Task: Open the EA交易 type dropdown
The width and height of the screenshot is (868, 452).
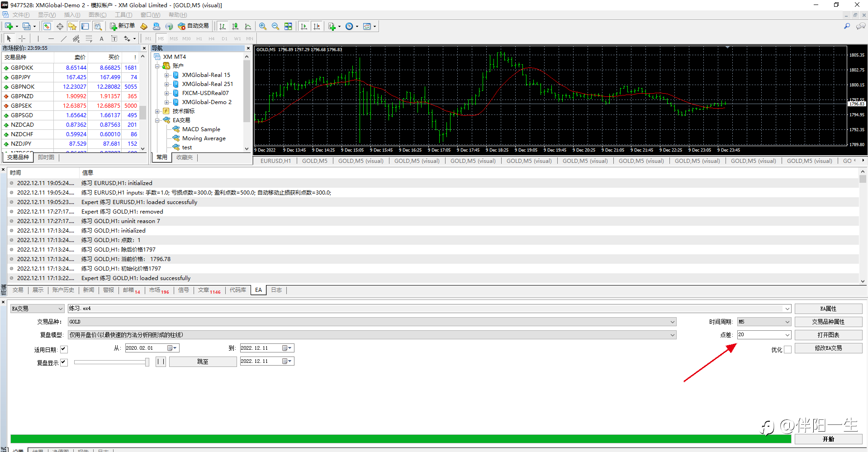Action: 38,309
